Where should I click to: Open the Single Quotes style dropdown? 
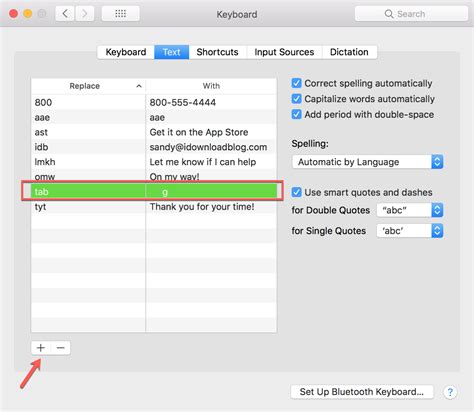[410, 231]
